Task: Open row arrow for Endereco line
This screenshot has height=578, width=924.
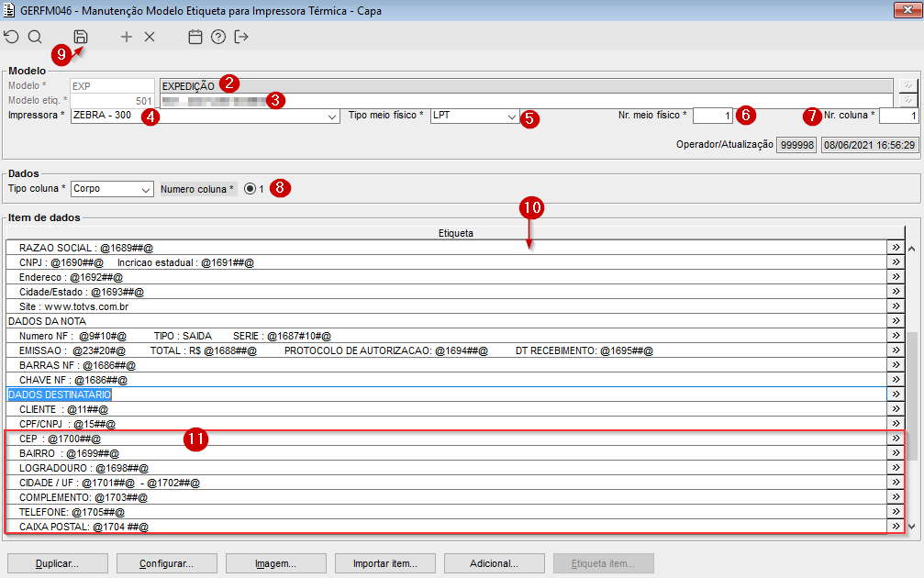Action: tap(896, 277)
